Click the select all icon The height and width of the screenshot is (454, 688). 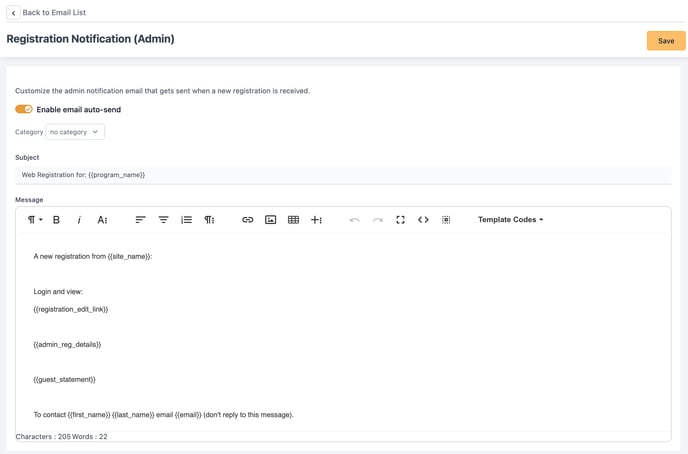click(446, 220)
